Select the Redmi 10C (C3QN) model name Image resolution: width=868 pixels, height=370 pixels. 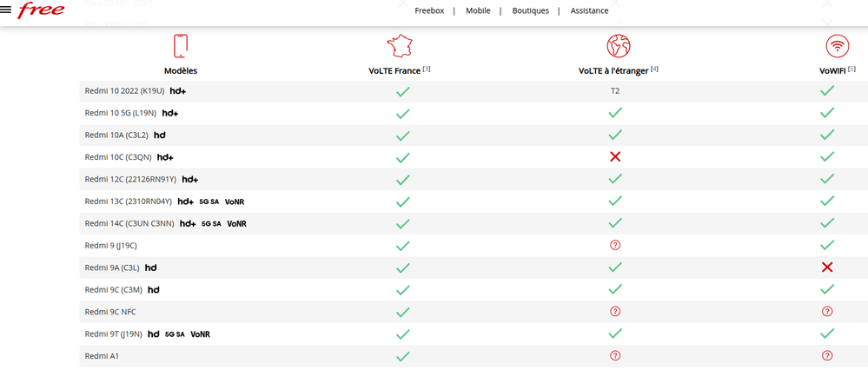118,157
